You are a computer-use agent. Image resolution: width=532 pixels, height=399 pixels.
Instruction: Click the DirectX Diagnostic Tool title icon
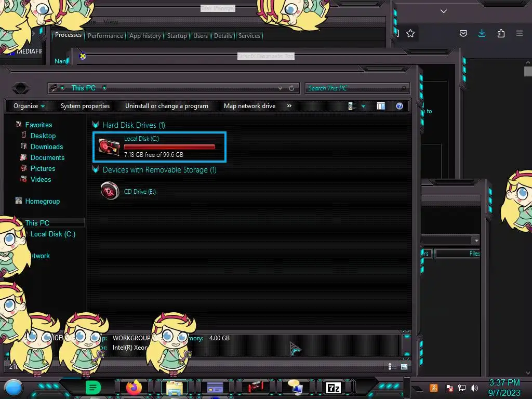point(83,56)
